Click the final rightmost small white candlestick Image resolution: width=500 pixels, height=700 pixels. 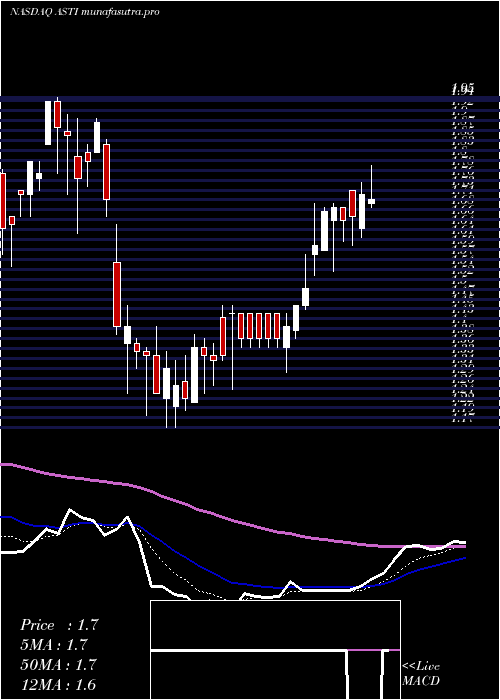[x=371, y=201]
